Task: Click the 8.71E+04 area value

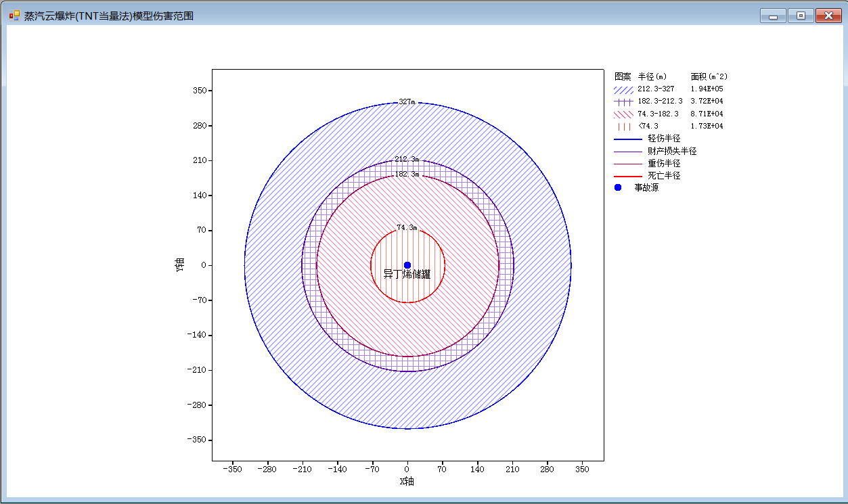Action: pos(707,114)
